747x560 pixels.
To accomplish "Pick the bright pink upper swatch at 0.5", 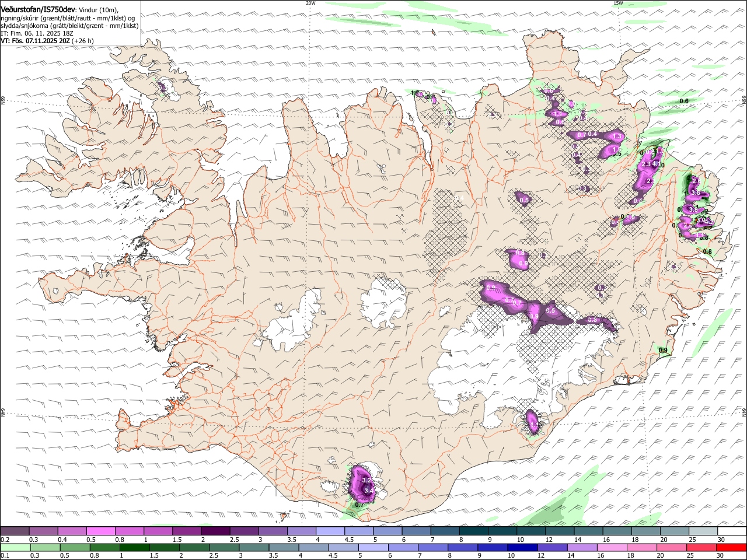I will coord(100,531).
